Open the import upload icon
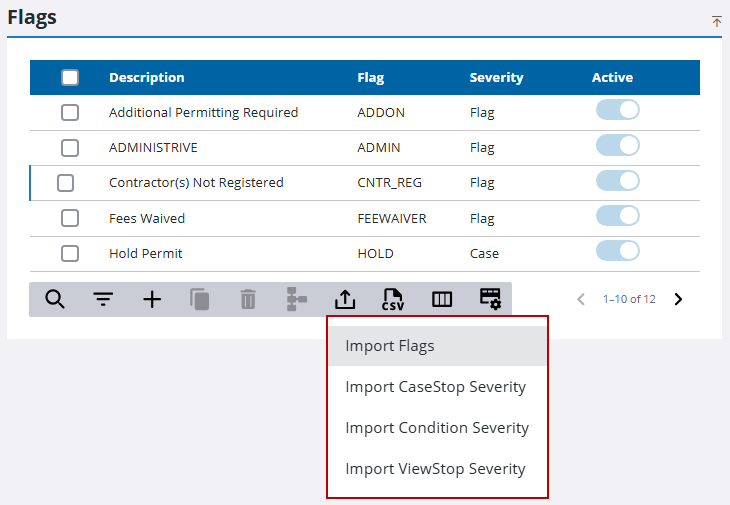The image size is (730, 505). [345, 299]
